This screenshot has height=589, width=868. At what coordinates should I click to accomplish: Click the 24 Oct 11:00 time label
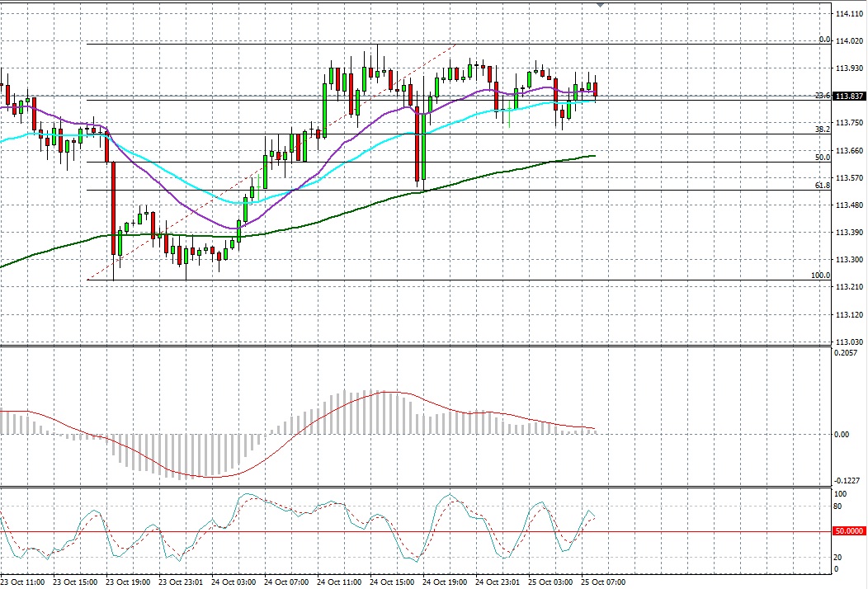[339, 582]
